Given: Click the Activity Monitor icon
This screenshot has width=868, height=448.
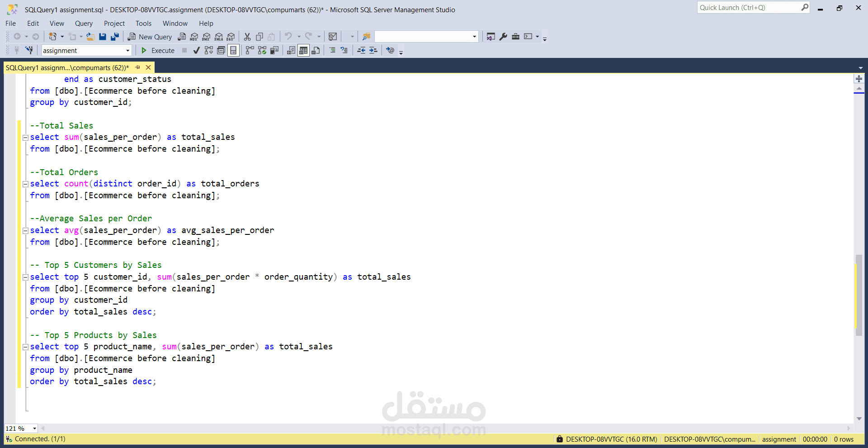Looking at the screenshot, I should pyautogui.click(x=333, y=37).
